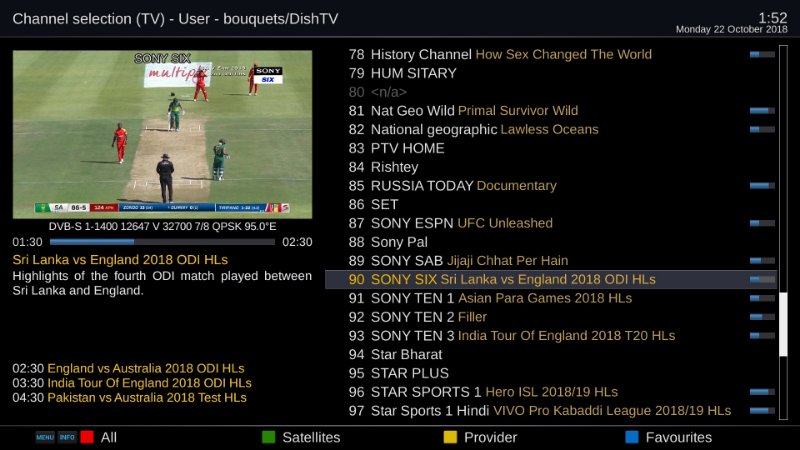
Task: Select channel 92 SONY TEN 2
Action: [551, 317]
